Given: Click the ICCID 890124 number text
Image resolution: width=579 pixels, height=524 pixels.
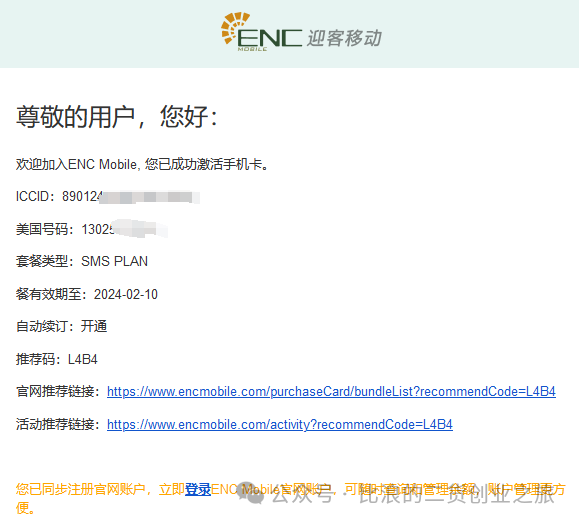Looking at the screenshot, I should click(x=58, y=196).
